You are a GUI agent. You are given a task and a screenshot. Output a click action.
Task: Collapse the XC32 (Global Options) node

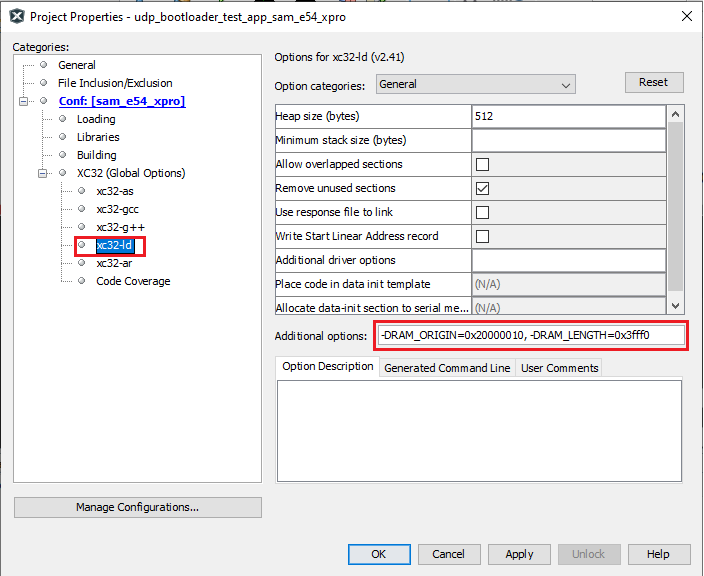click(43, 173)
